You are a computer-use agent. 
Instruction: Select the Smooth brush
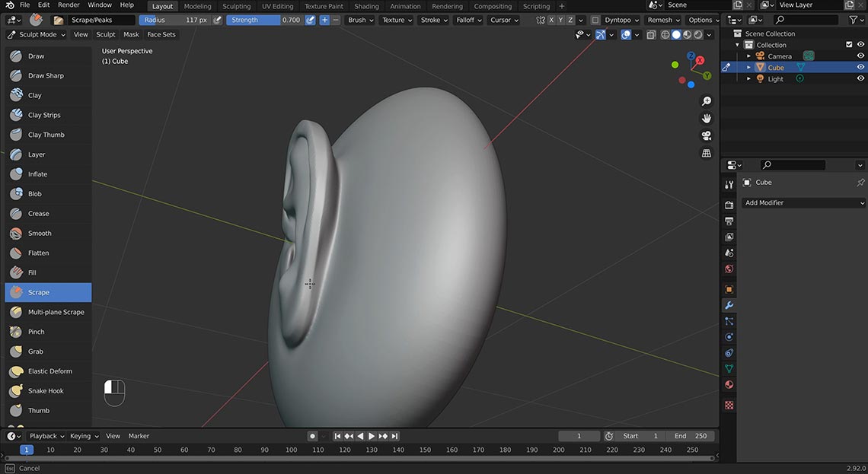pos(48,234)
